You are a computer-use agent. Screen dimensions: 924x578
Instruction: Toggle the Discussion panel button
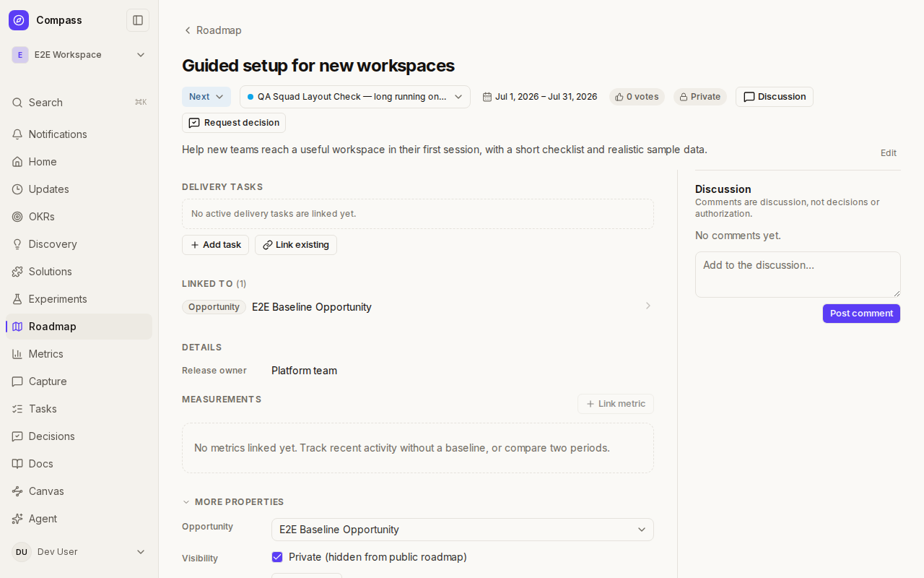point(775,97)
